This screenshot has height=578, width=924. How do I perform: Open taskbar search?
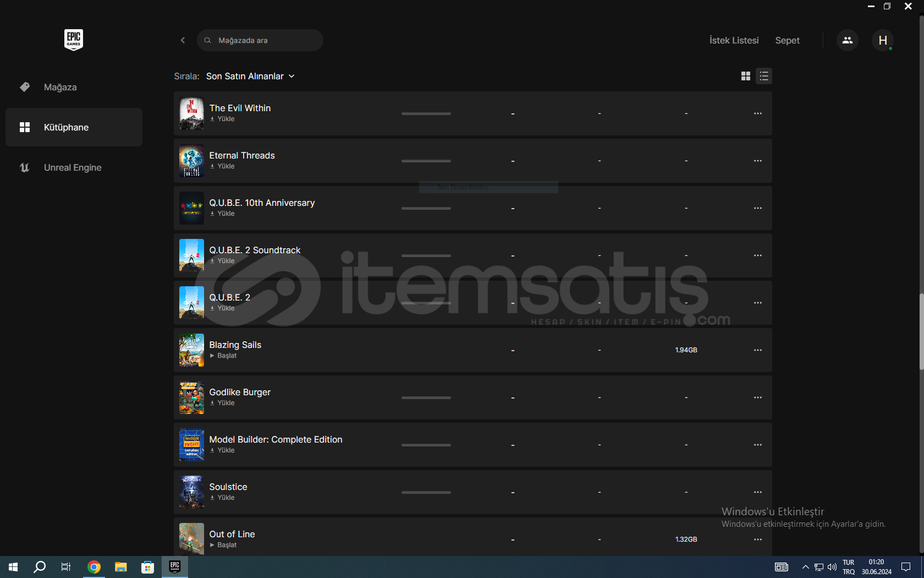[40, 567]
